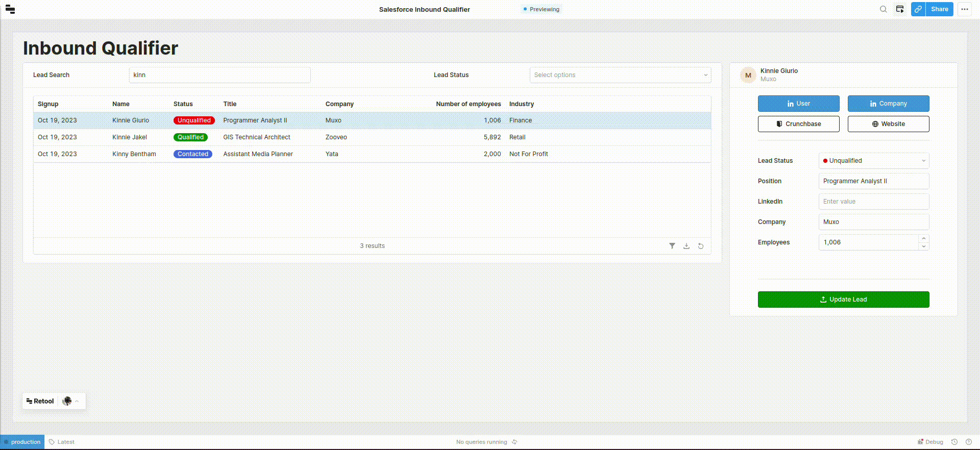Click the Yata company cell

click(x=332, y=154)
